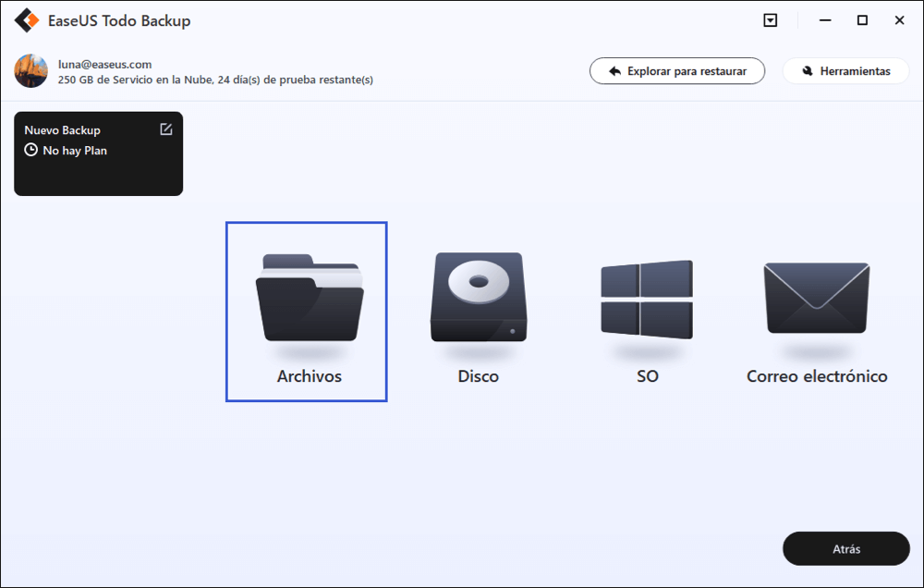Select the Correo electrónico envelope icon
This screenshot has height=588, width=924.
click(x=817, y=298)
